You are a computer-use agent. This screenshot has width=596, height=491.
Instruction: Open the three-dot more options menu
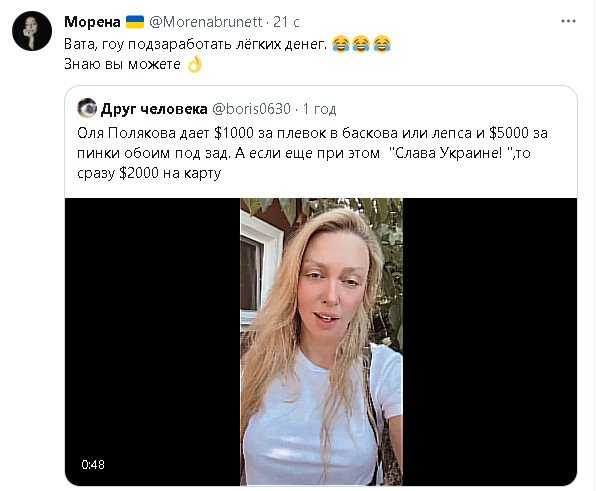pyautogui.click(x=568, y=21)
